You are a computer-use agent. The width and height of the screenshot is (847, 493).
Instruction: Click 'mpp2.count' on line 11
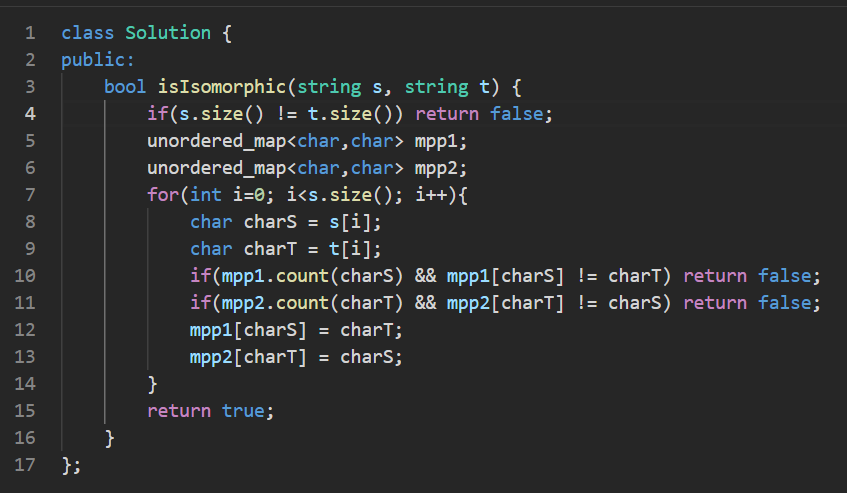275,303
